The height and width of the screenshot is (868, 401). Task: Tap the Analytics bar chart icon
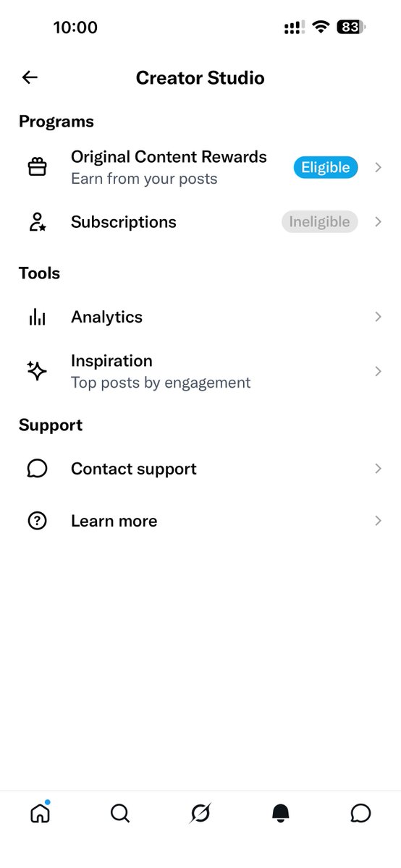tap(37, 317)
